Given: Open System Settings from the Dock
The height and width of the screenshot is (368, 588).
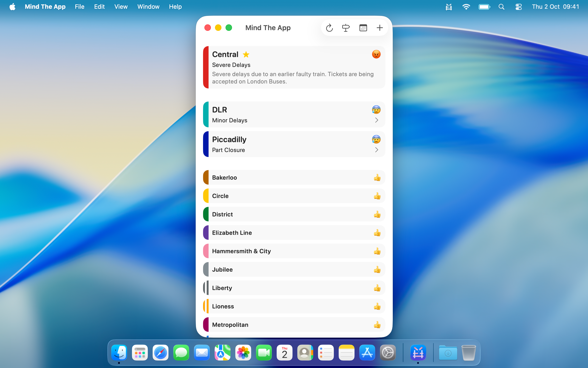Looking at the screenshot, I should pyautogui.click(x=387, y=352).
